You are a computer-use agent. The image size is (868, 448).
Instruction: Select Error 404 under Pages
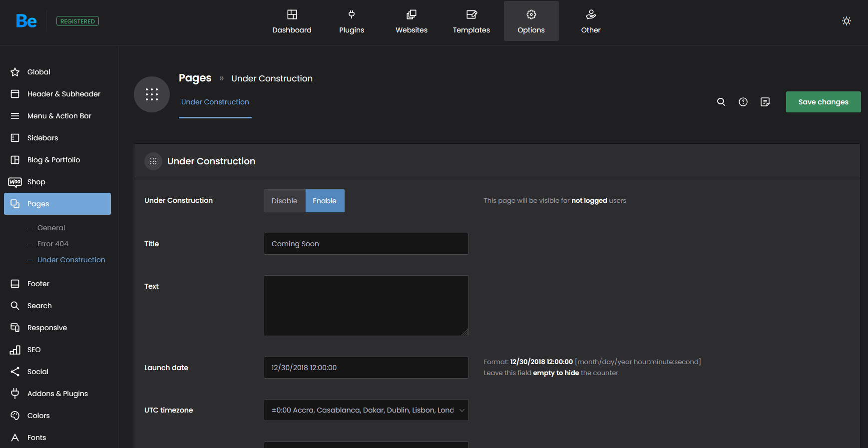pyautogui.click(x=53, y=244)
